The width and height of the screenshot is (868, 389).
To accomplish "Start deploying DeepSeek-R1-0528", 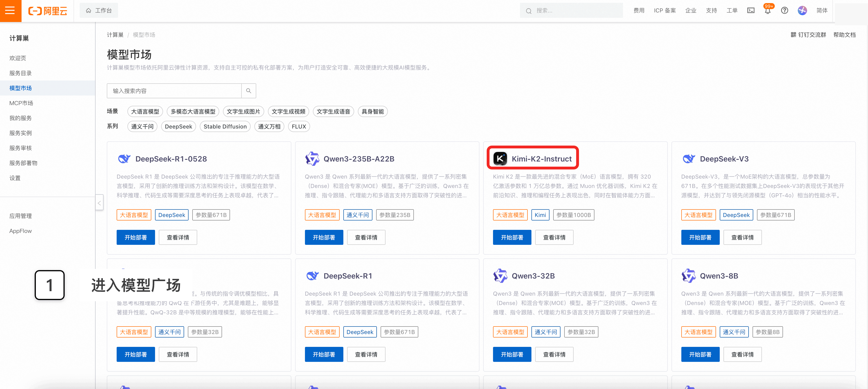I will (x=136, y=237).
